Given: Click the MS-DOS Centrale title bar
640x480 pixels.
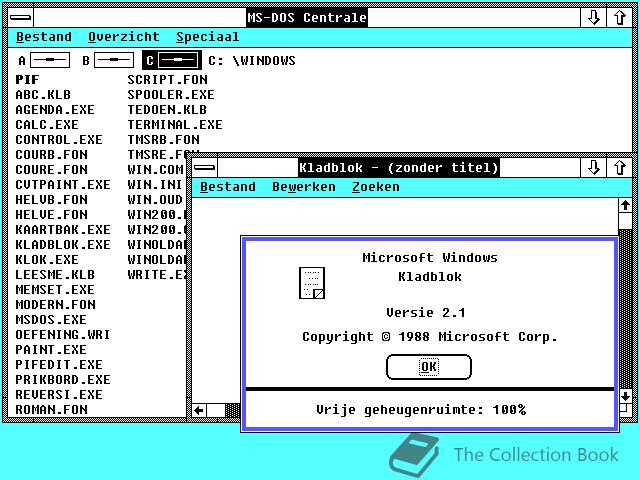Looking at the screenshot, I should [x=307, y=18].
